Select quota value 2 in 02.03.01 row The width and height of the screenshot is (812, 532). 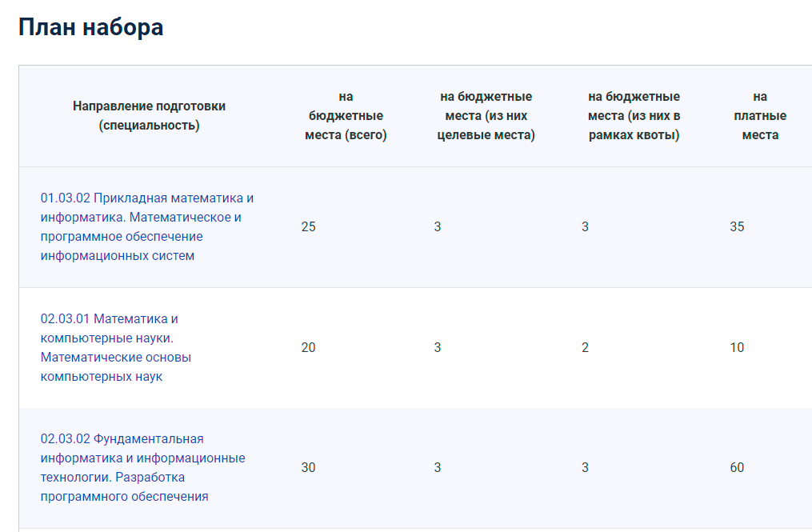(585, 348)
